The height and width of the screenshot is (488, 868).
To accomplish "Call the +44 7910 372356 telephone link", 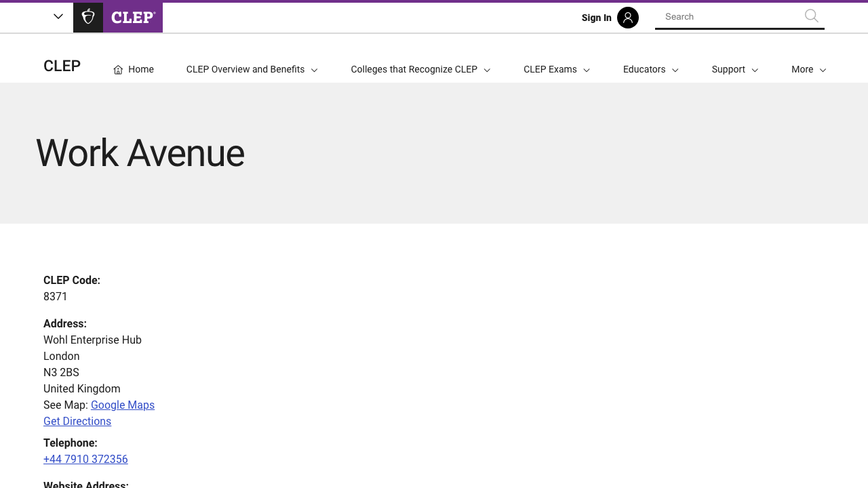I will coord(85,460).
